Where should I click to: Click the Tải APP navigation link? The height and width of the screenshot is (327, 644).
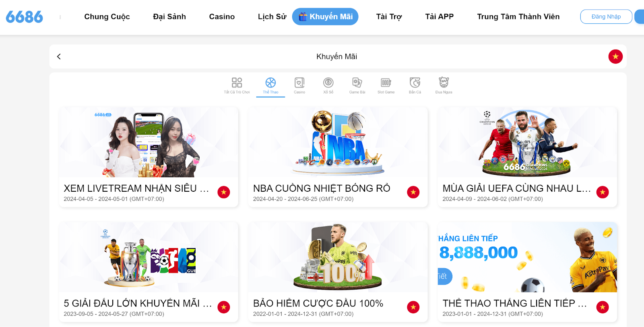click(440, 17)
